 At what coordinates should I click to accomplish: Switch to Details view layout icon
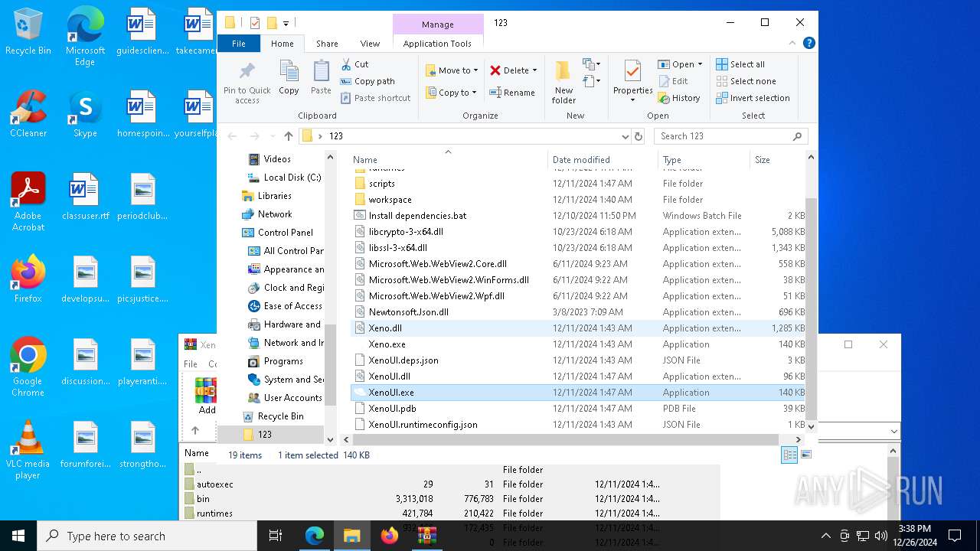(x=789, y=455)
